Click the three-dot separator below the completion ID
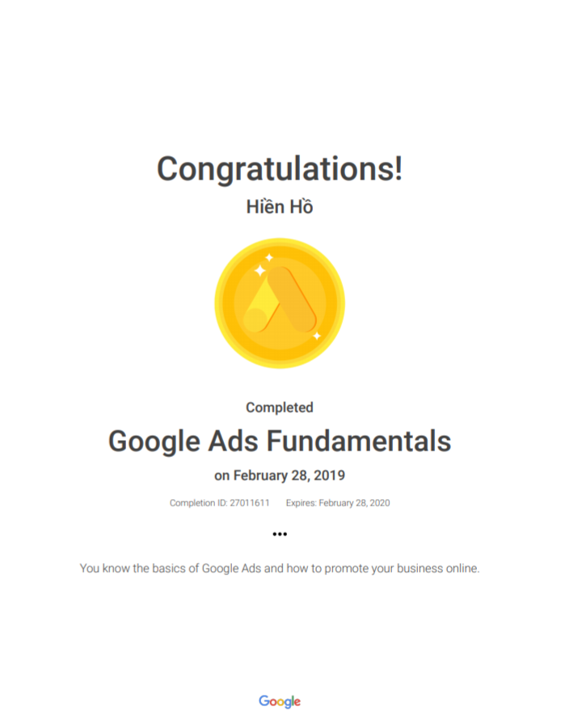Viewport: 561px width, 728px height. [280, 534]
